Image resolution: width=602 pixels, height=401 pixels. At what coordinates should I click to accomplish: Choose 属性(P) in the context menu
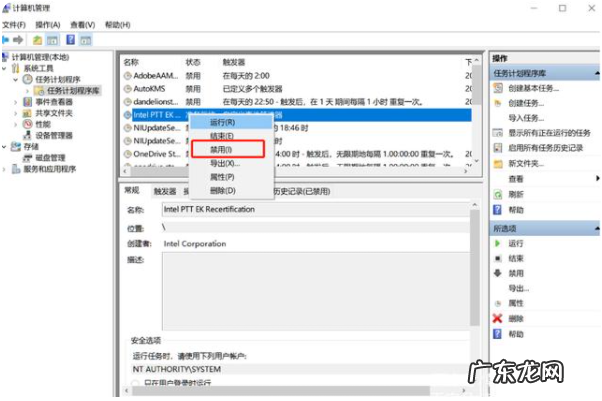[x=232, y=177]
